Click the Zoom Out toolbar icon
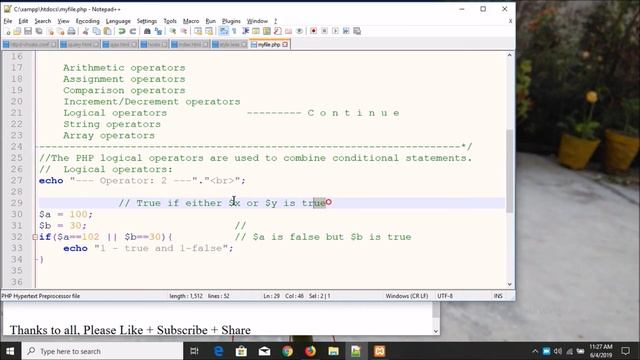 184,31
